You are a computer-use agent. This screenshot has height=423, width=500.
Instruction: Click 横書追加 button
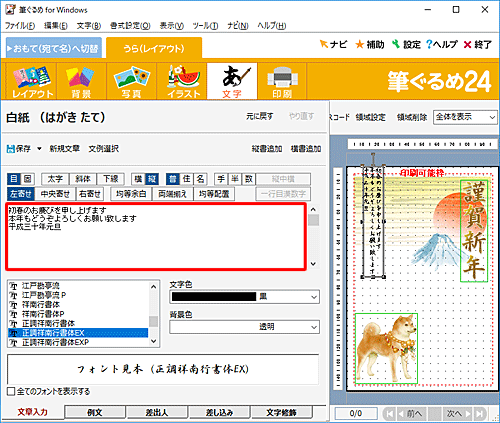click(306, 149)
